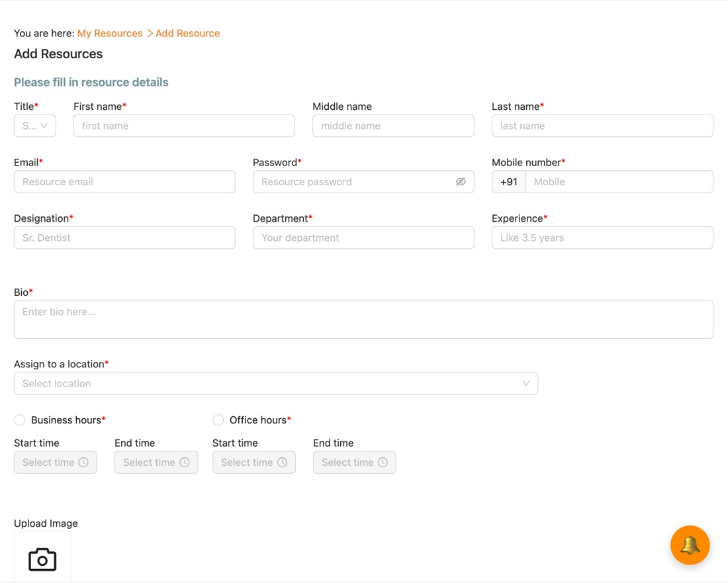Go to My Resources breadcrumb link
Image resolution: width=728 pixels, height=583 pixels.
[x=110, y=34]
